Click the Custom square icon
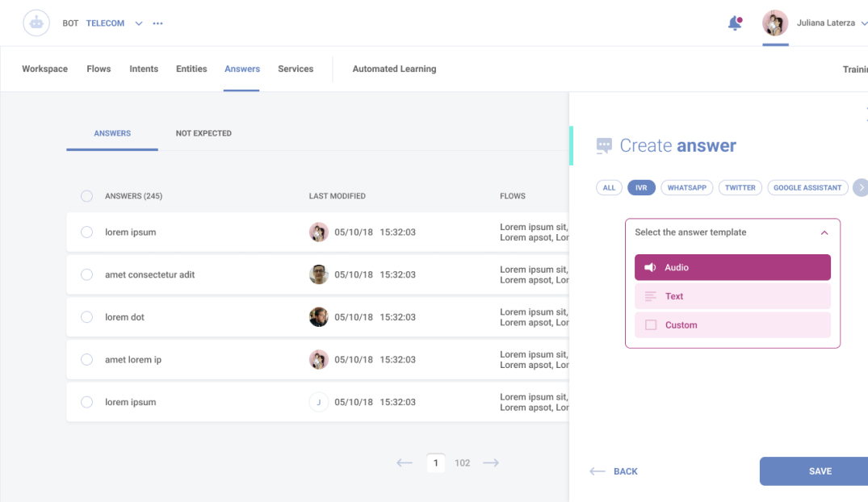 (x=651, y=325)
